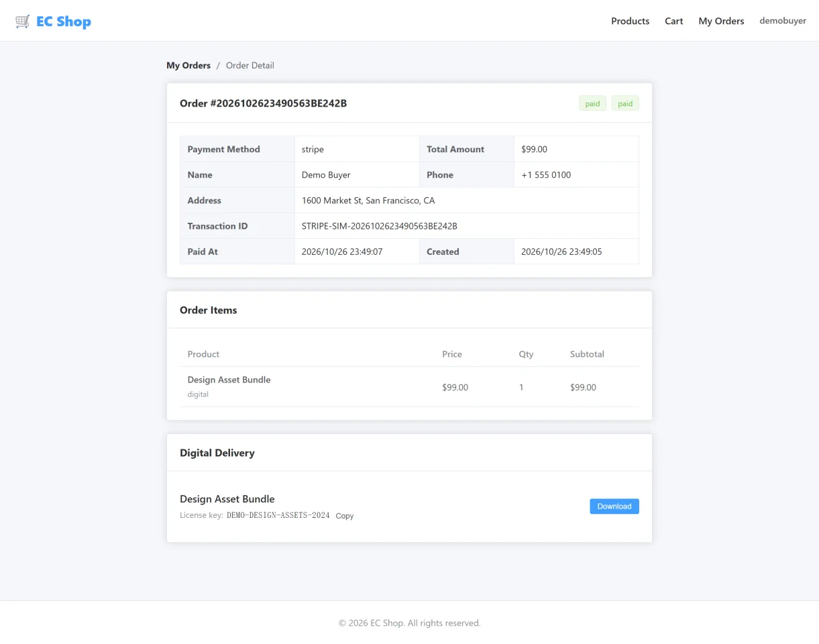Click the Payment Method label cell
The height and width of the screenshot is (644, 819).
click(237, 149)
